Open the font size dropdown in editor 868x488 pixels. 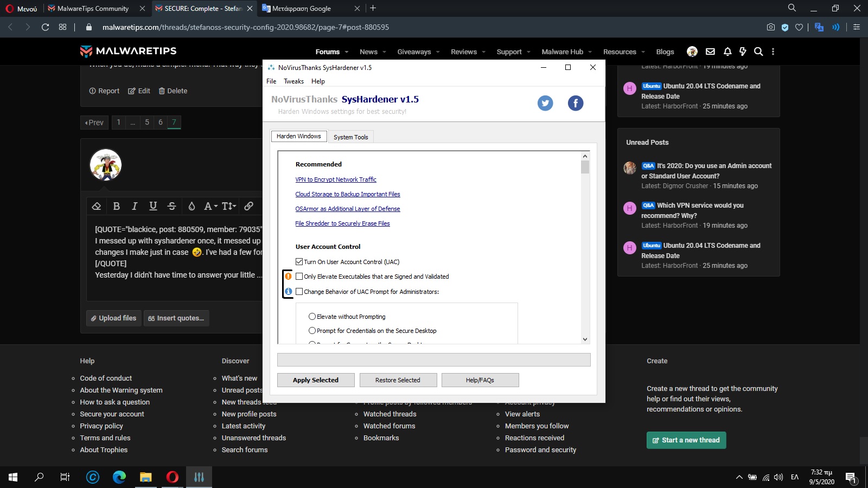[229, 206]
